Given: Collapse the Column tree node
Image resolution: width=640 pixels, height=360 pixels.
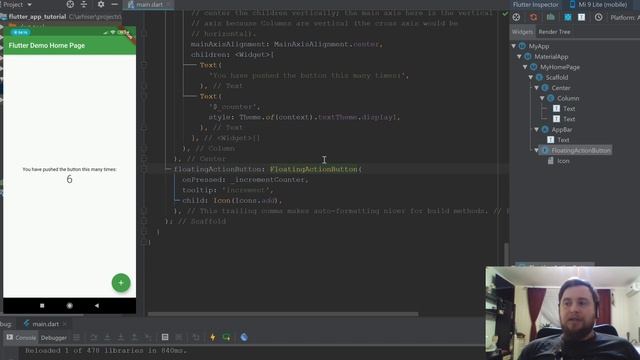Looking at the screenshot, I should pos(542,98).
